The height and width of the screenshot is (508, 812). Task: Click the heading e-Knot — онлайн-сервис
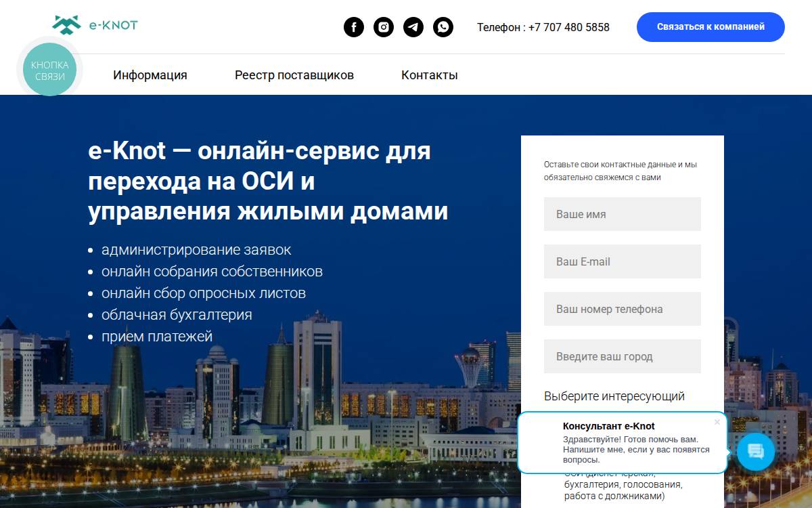coord(268,181)
